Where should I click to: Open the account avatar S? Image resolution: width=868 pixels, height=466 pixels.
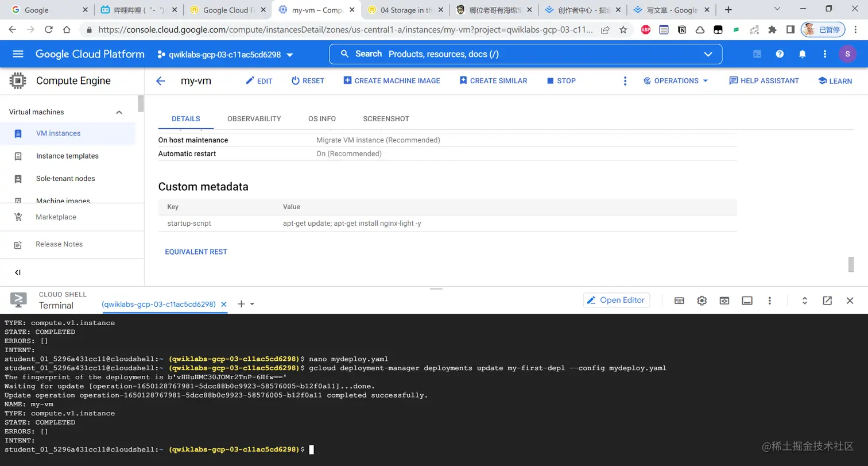(847, 54)
